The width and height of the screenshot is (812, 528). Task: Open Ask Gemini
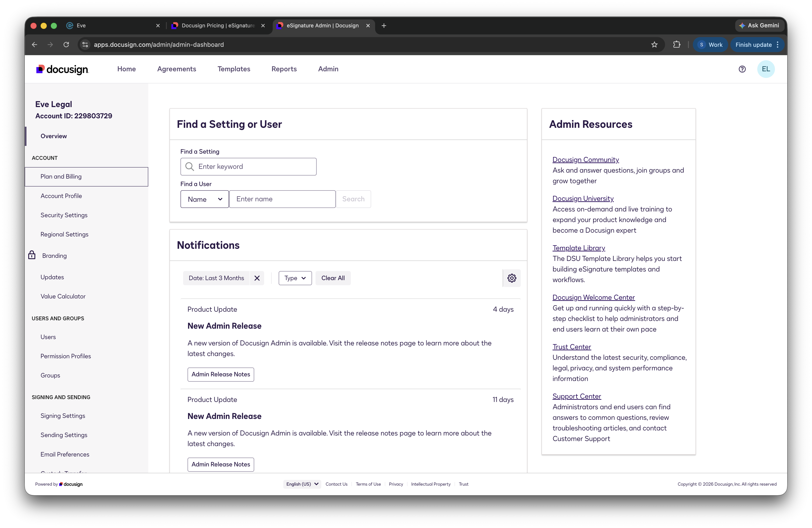(x=759, y=26)
